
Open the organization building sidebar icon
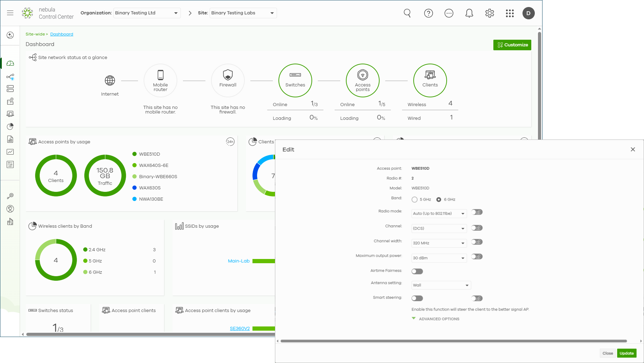pyautogui.click(x=10, y=222)
